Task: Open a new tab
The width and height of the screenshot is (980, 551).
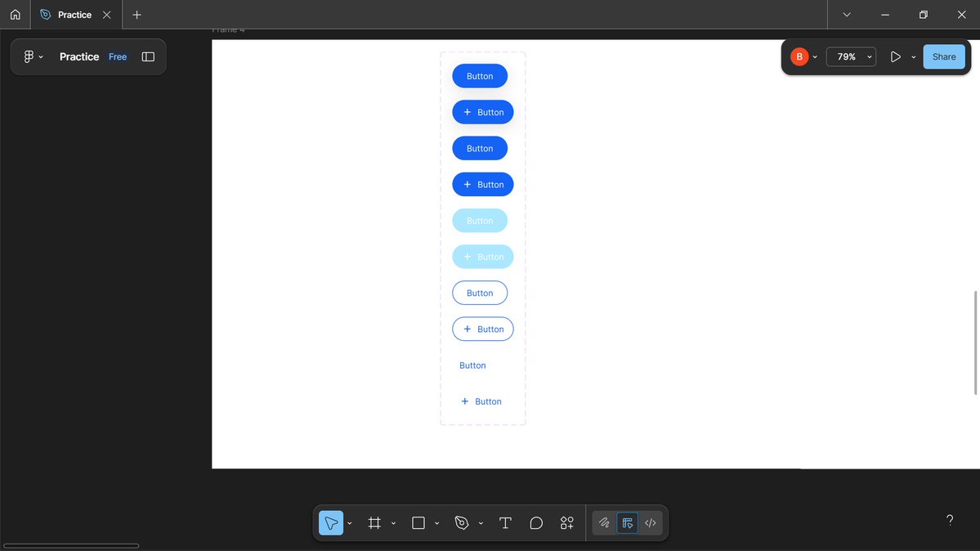Action: tap(136, 14)
